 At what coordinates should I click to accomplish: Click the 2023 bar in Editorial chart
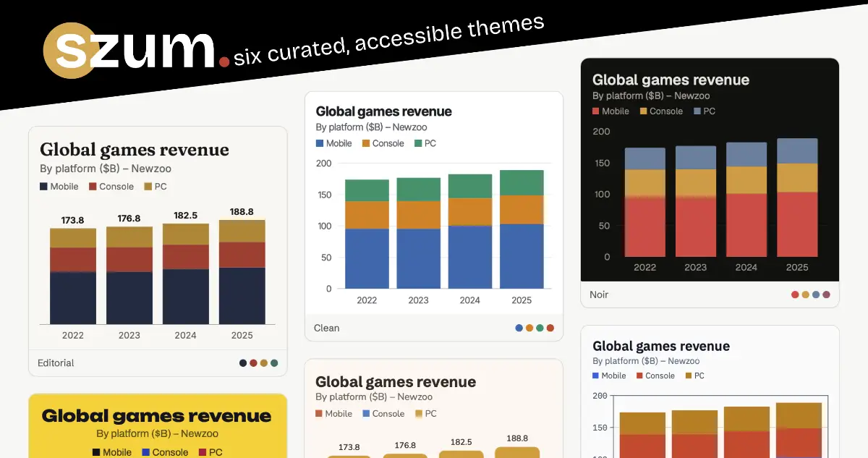[129, 275]
